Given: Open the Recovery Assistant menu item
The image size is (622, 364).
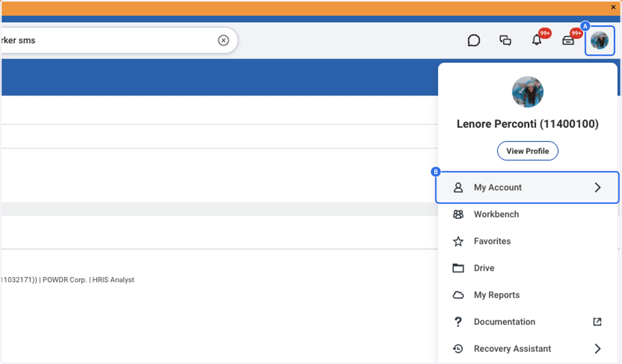Looking at the screenshot, I should pos(528,349).
